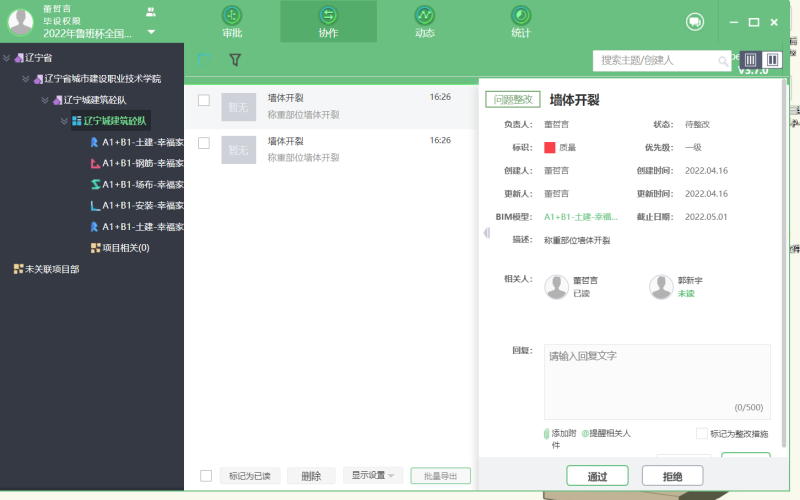This screenshot has width=800, height=500.
Task: Select 辽宁省城市建设职业技术学院 in the tree
Action: [102, 79]
